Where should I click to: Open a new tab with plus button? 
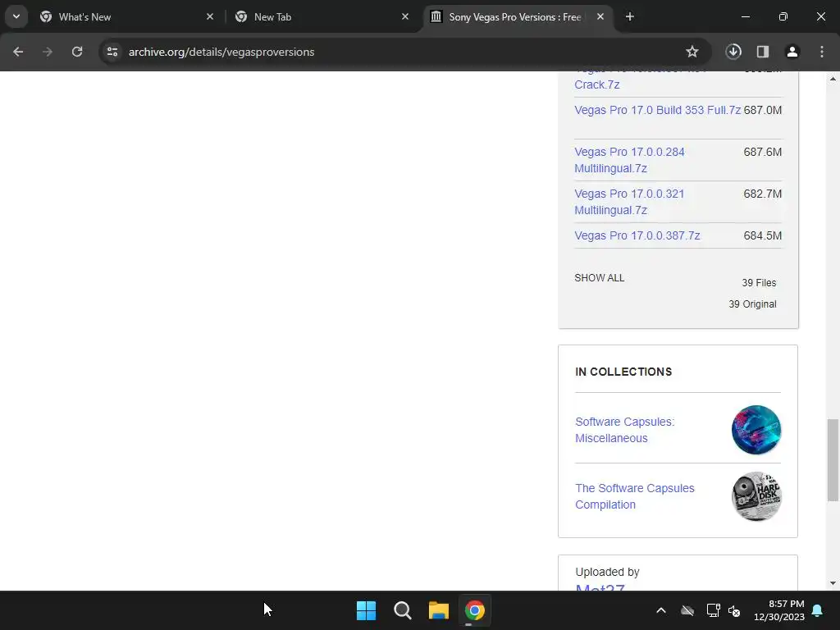pyautogui.click(x=630, y=16)
